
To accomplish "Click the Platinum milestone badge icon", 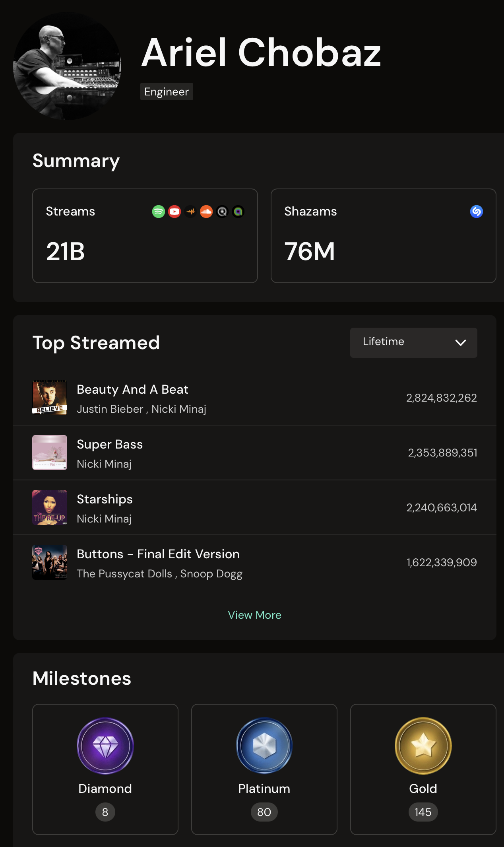I will [264, 746].
